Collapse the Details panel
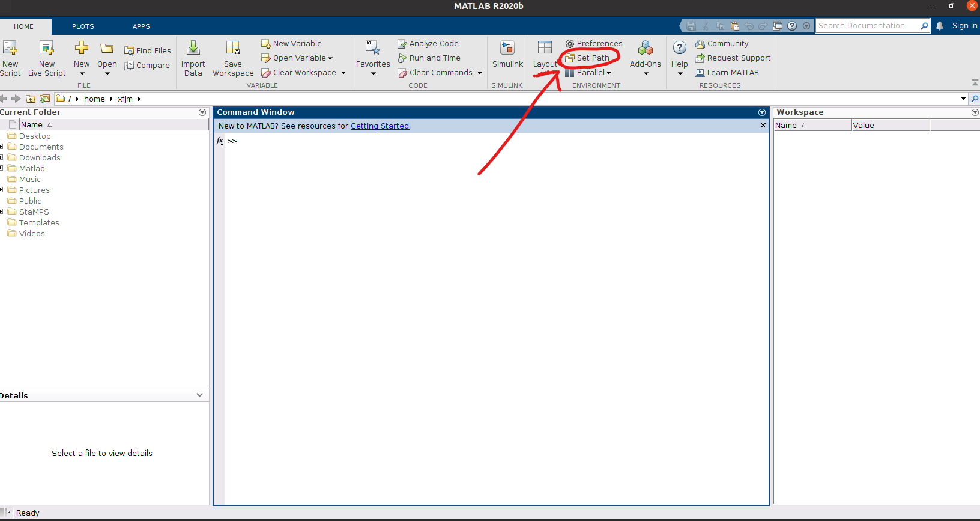The width and height of the screenshot is (980, 521). tap(200, 395)
